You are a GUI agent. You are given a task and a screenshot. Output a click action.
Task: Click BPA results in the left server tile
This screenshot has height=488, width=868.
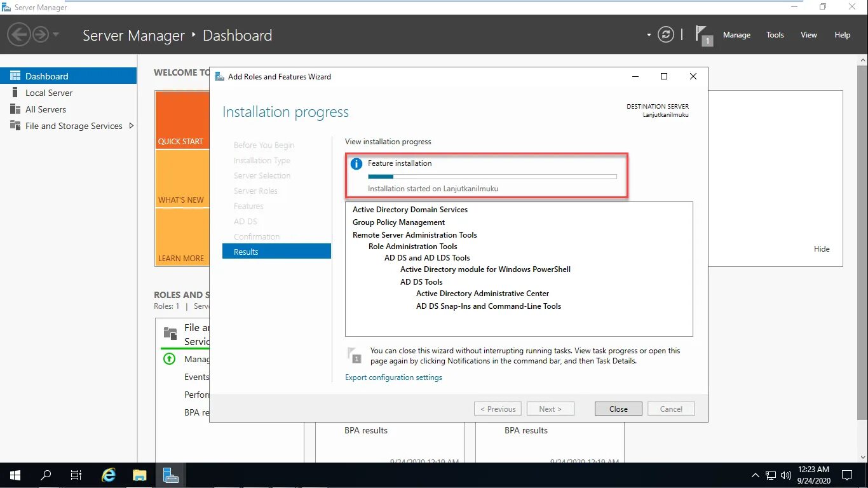click(366, 430)
